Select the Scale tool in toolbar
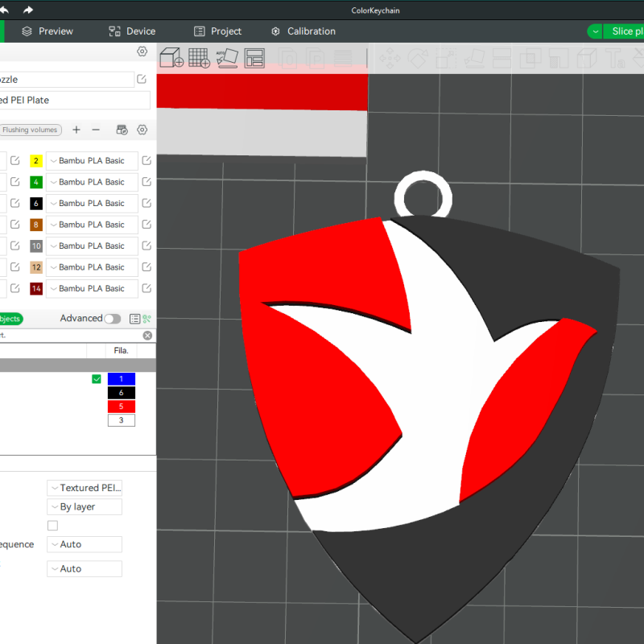Screen dimensions: 644x644 (446, 58)
